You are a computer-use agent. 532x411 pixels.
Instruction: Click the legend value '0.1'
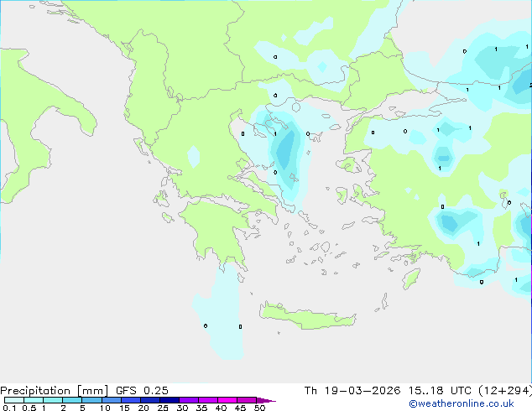pos(9,408)
